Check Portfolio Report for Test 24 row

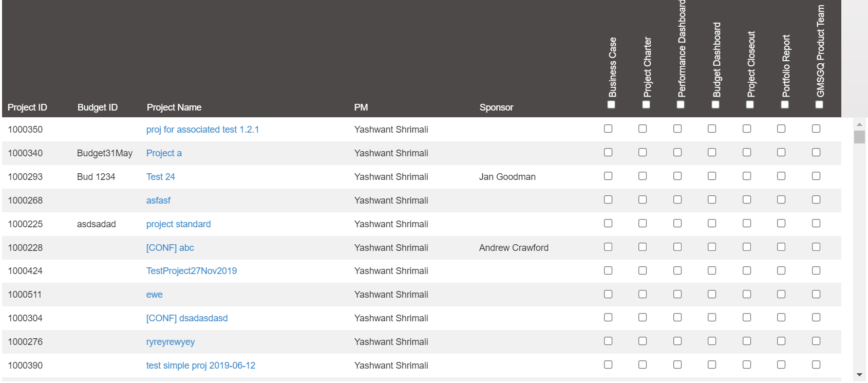click(x=781, y=176)
